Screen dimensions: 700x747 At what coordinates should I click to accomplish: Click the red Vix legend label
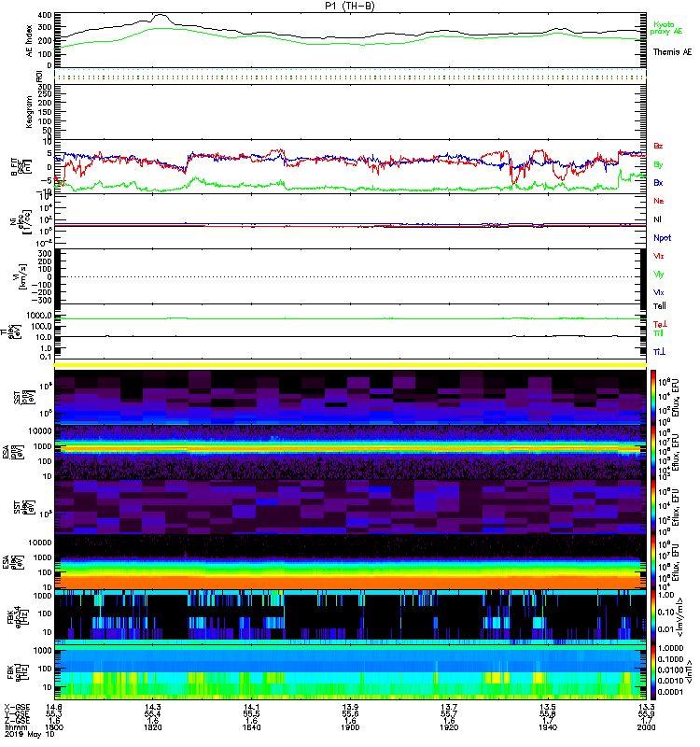tap(659, 256)
